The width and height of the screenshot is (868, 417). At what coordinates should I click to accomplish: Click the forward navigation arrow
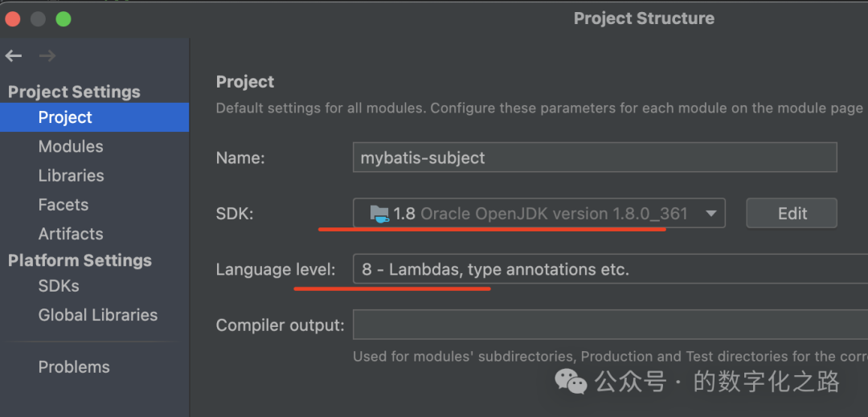(x=47, y=55)
